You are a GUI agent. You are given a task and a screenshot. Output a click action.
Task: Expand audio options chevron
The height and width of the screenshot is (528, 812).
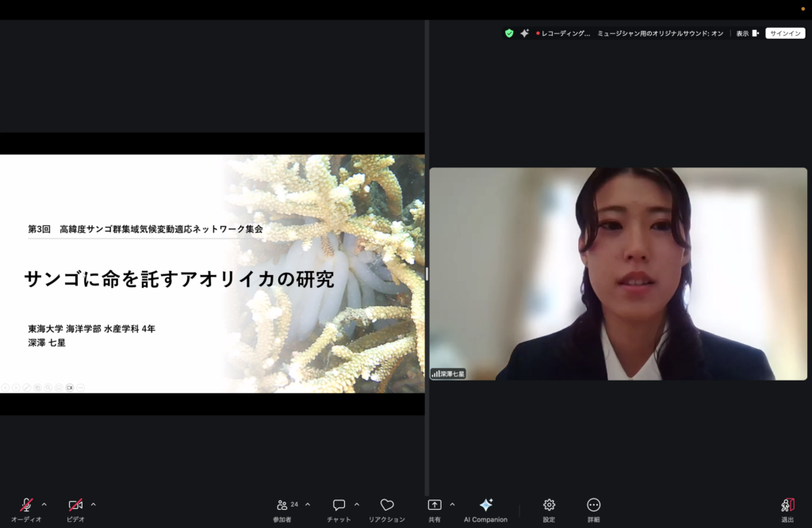pos(44,504)
